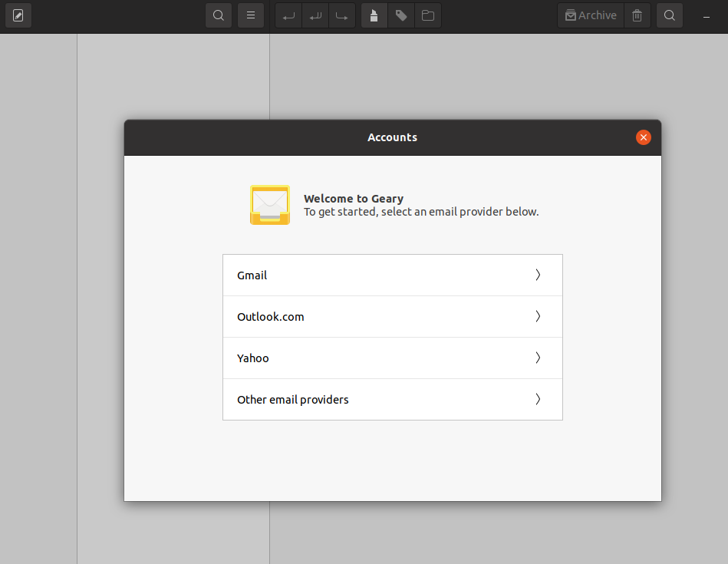Click the find-in-conversation search icon at right
728x564 pixels.
coord(670,15)
